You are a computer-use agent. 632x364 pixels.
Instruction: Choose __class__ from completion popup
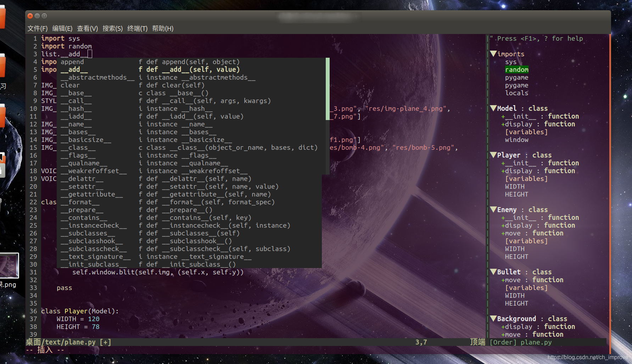click(191, 147)
